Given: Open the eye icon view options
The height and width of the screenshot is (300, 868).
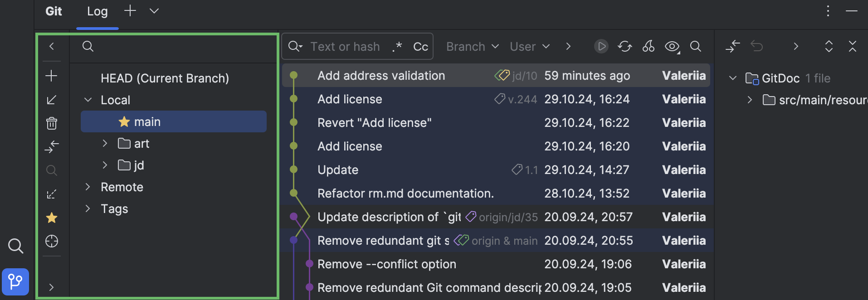Looking at the screenshot, I should tap(672, 46).
